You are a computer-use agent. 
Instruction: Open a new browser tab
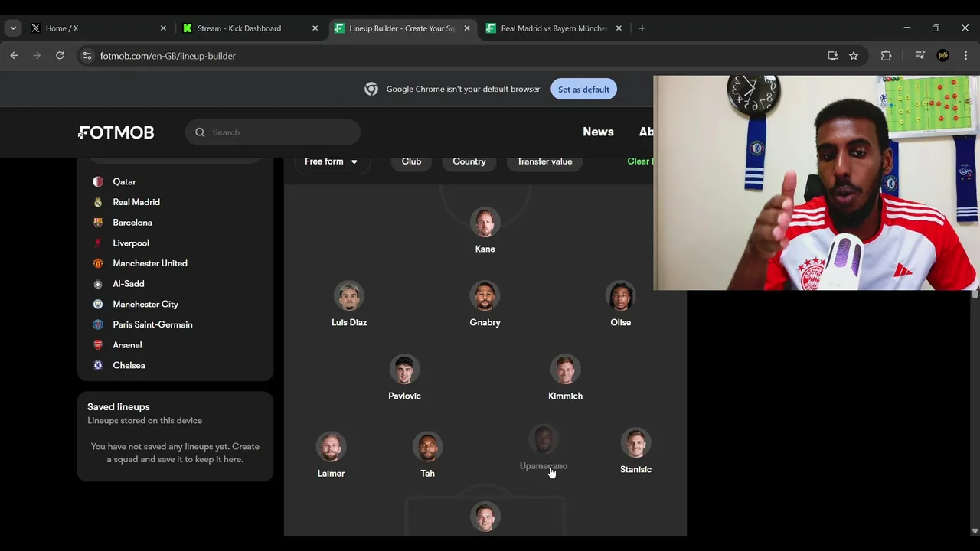pyautogui.click(x=642, y=28)
